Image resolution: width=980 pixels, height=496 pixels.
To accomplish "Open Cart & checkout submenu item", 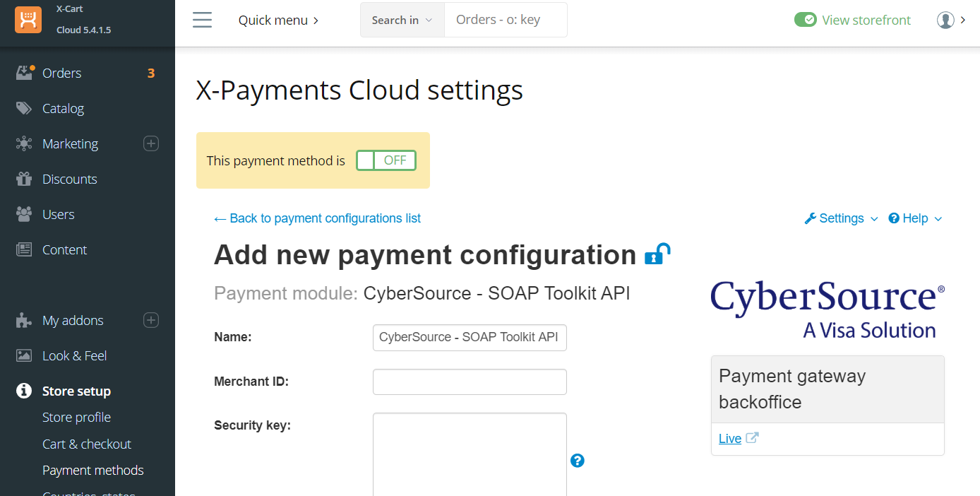I will pyautogui.click(x=87, y=444).
